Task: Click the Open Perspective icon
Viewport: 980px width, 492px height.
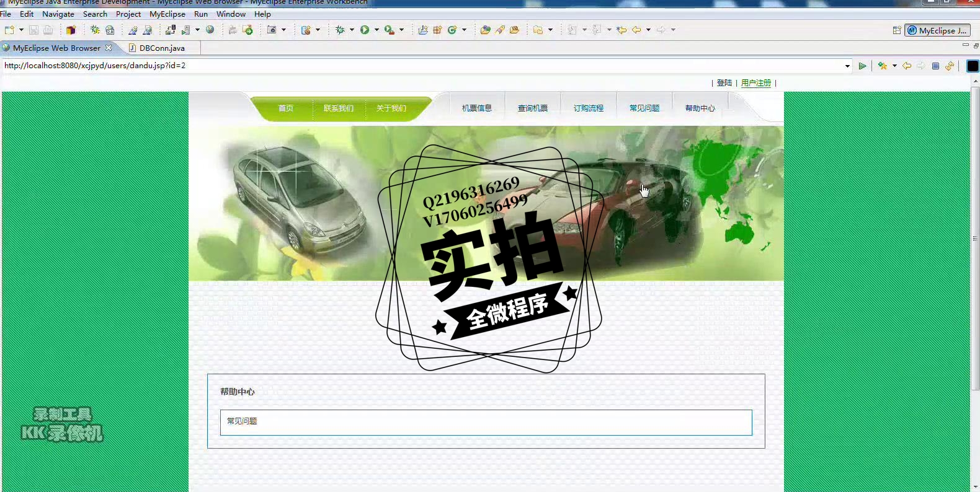Action: tap(897, 30)
